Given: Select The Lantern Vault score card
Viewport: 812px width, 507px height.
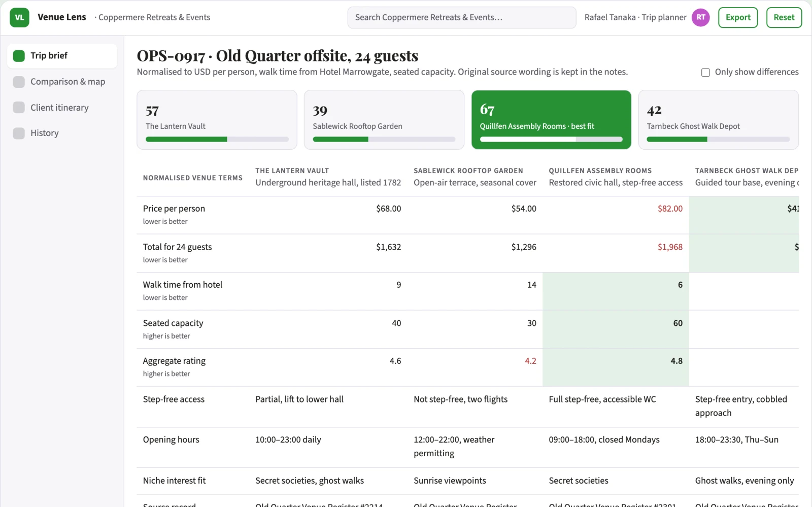Looking at the screenshot, I should 217,120.
